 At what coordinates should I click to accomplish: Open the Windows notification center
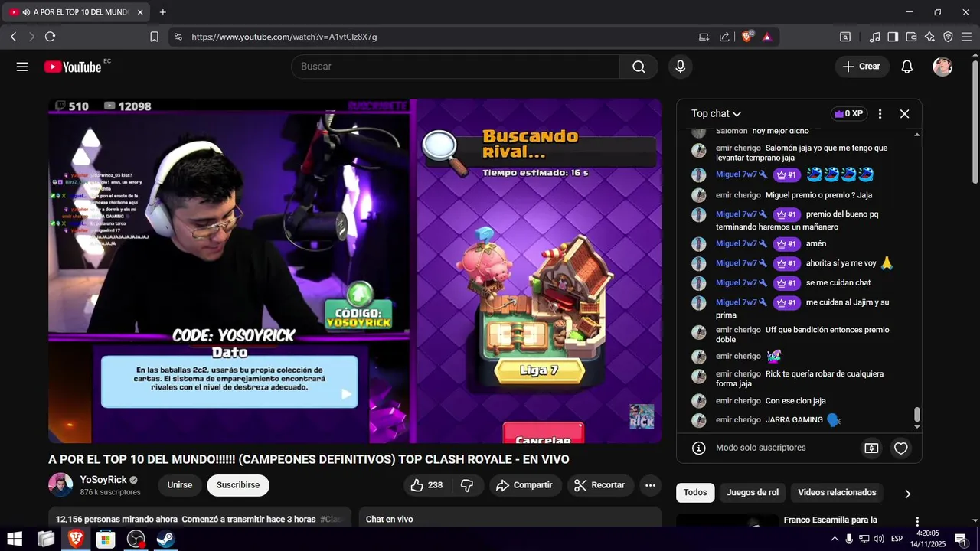click(960, 540)
